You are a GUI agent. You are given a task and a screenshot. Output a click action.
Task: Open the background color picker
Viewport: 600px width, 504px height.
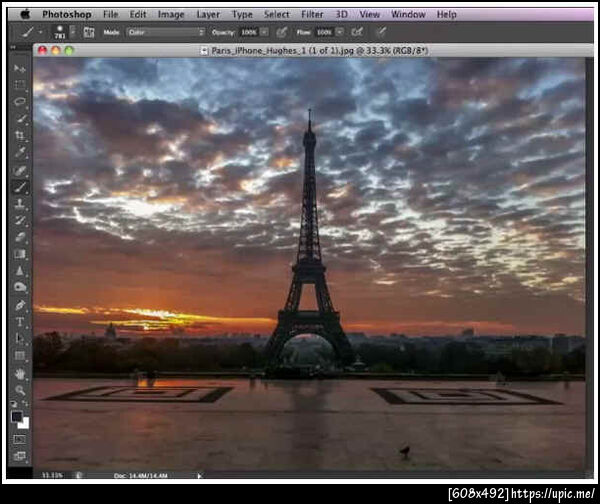[25, 424]
